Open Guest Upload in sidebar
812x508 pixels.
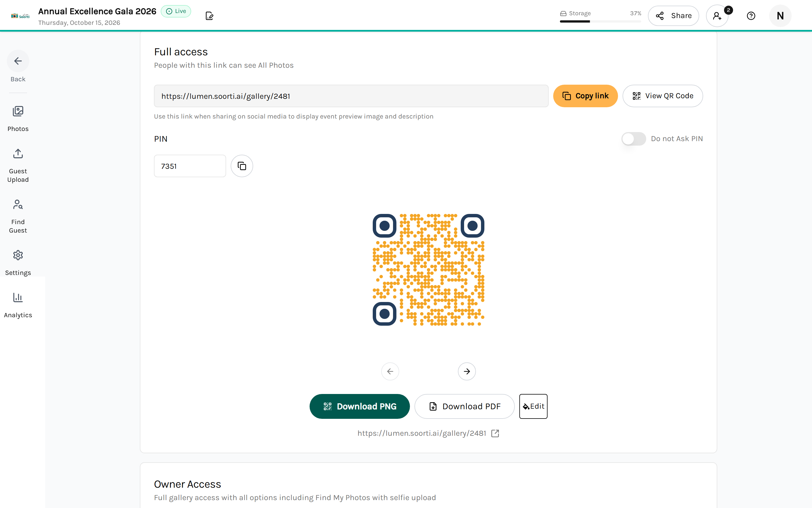[18, 166]
